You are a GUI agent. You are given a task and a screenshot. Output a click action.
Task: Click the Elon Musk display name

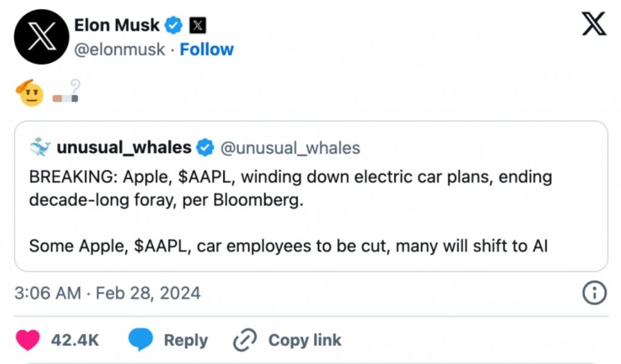(116, 25)
